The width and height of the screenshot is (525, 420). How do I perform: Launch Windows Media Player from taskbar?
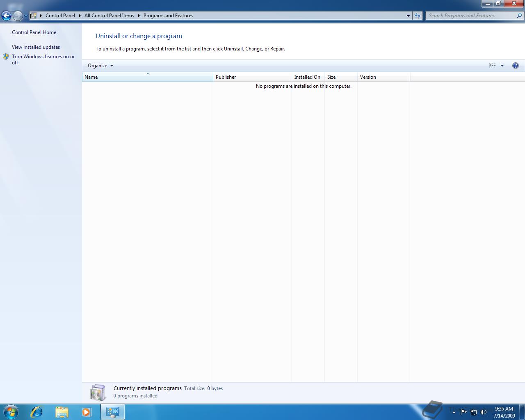[x=87, y=412]
